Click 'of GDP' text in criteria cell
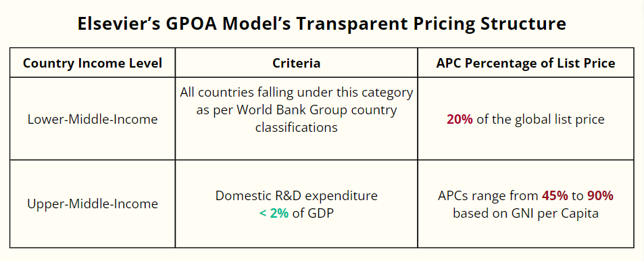This screenshot has height=261, width=644. (313, 213)
